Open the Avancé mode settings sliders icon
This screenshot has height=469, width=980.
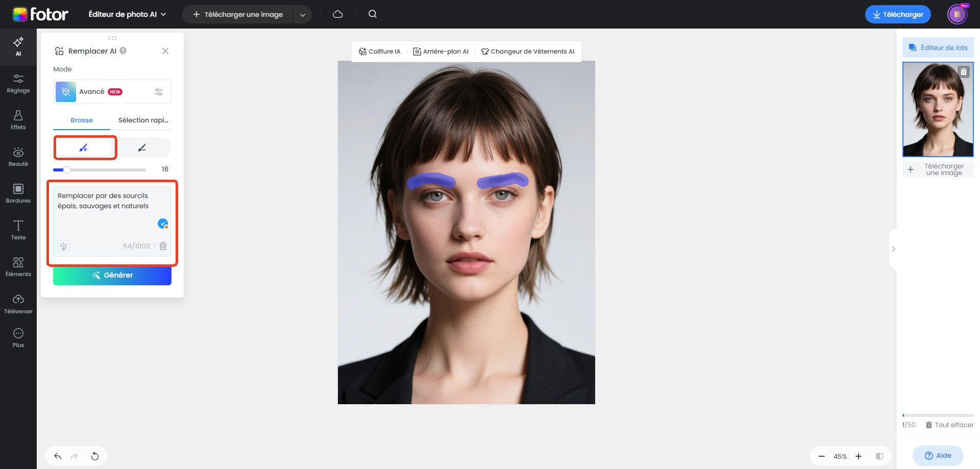click(159, 92)
